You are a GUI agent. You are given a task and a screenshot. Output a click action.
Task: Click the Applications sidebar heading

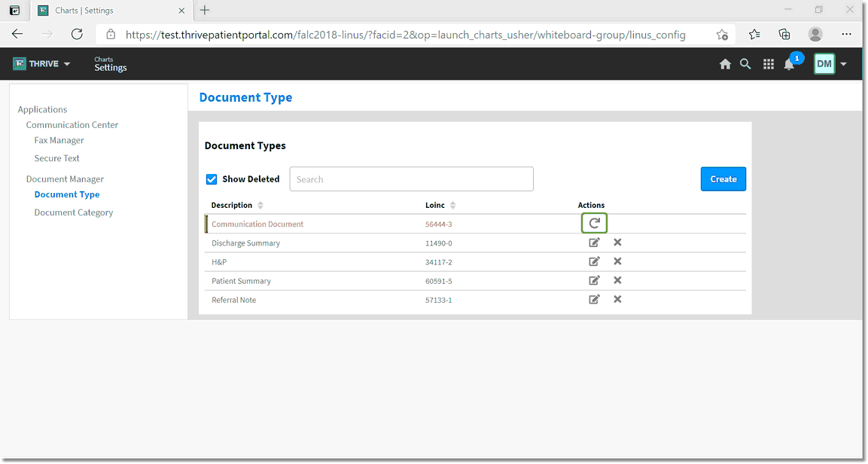pos(43,109)
